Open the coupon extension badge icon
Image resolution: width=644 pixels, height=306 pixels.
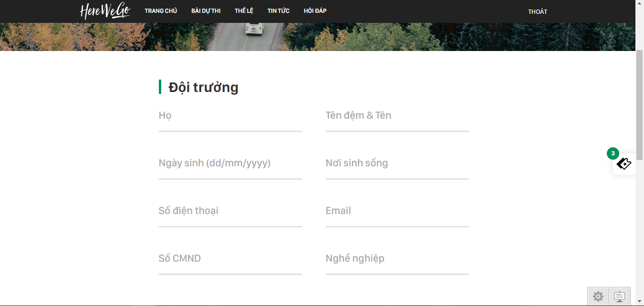[624, 164]
